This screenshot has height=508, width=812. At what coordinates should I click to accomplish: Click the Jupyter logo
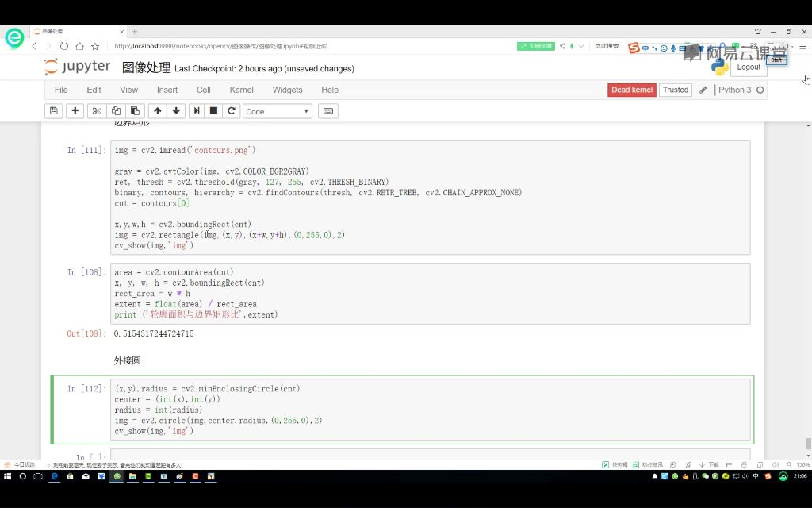click(78, 67)
